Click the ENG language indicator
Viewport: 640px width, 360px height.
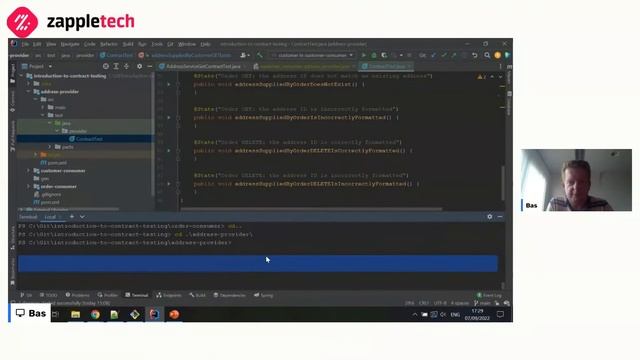[455, 314]
